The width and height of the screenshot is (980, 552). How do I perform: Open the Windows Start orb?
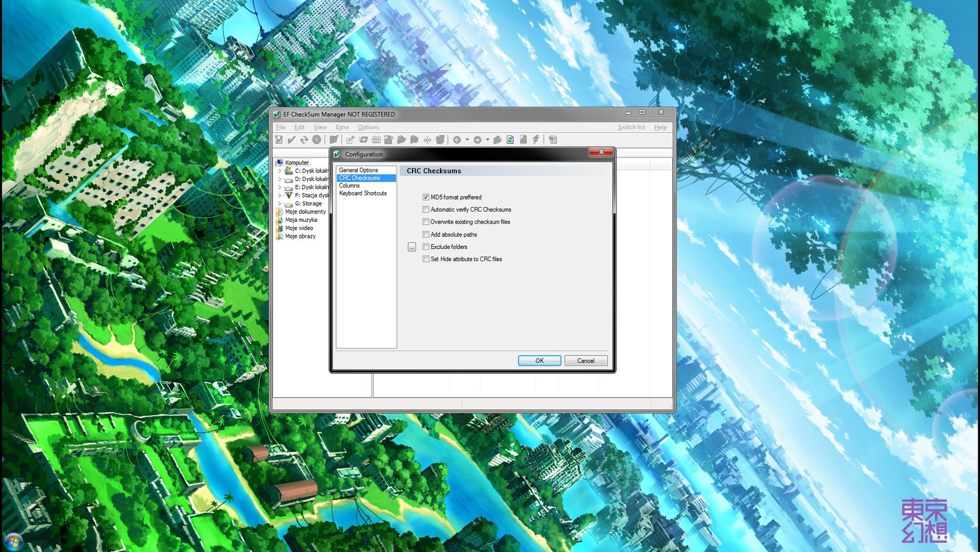coord(13,541)
